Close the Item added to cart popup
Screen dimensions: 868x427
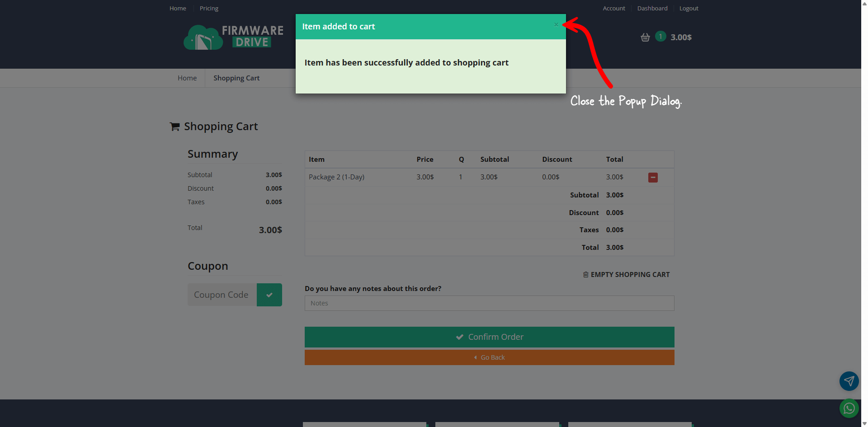tap(556, 25)
